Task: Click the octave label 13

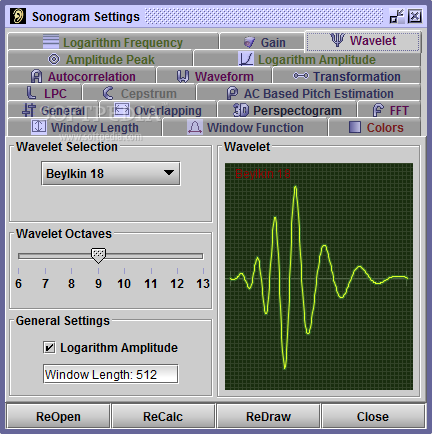Action: pyautogui.click(x=203, y=284)
